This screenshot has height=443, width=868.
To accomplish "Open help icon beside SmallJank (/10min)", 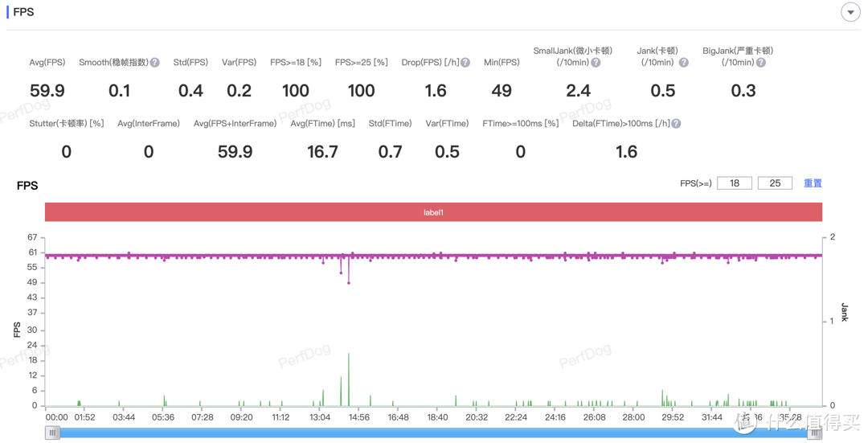I will 596,63.
